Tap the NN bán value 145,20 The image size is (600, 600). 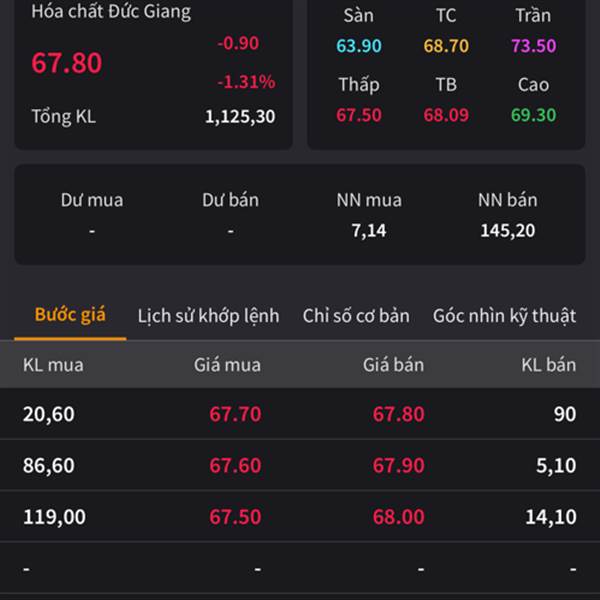click(x=508, y=231)
